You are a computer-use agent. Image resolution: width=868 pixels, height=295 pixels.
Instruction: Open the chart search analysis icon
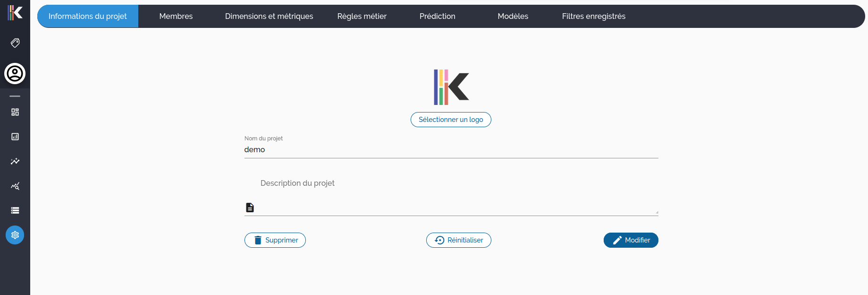(x=15, y=186)
